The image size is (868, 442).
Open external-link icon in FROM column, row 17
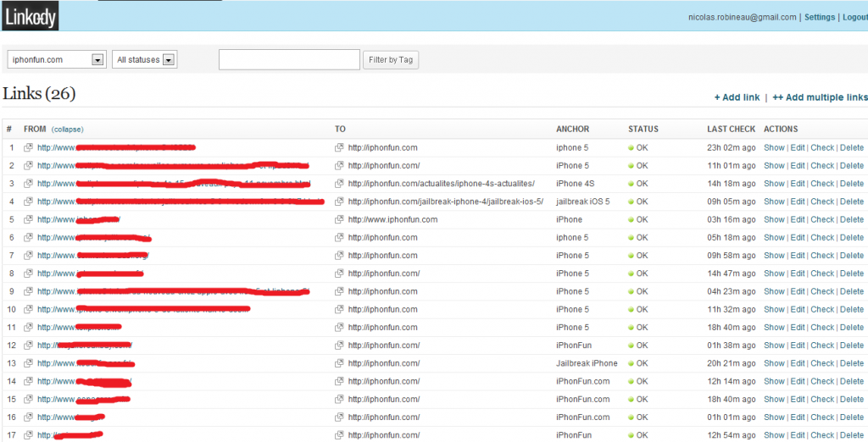point(28,435)
